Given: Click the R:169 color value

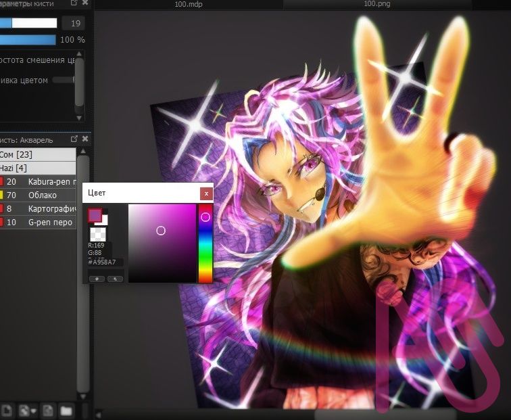Looking at the screenshot, I should click(x=96, y=246).
